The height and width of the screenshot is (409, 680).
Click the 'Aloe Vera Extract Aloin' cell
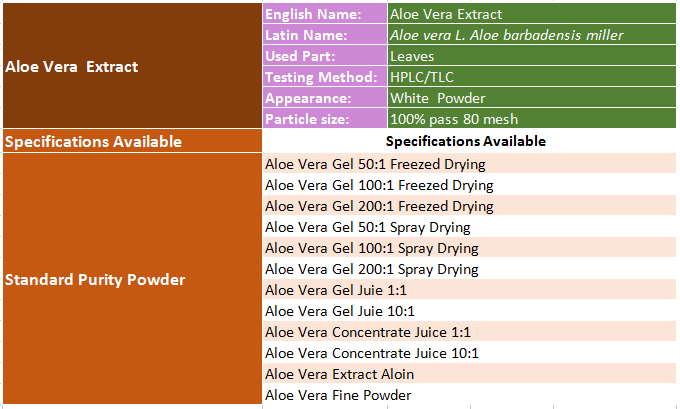tap(466, 374)
